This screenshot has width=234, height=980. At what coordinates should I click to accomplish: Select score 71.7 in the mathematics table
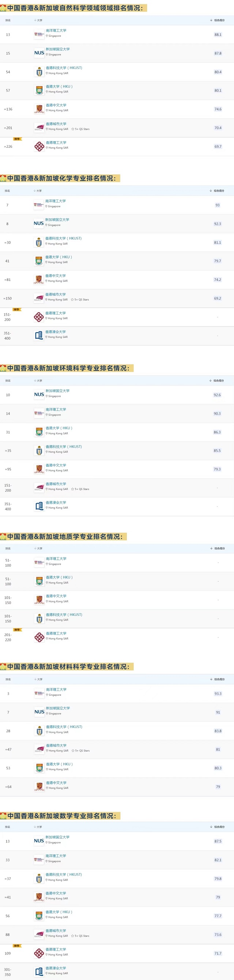218,953
